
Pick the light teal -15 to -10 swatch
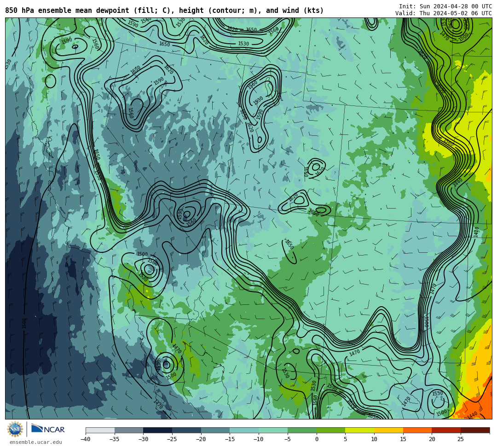[x=244, y=430]
